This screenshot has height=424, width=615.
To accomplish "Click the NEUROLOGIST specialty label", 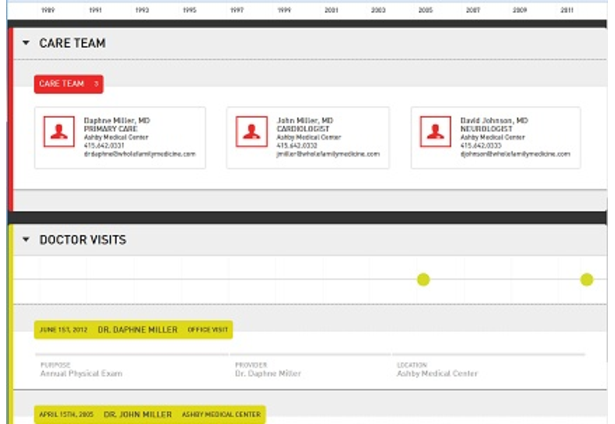I will 486,129.
